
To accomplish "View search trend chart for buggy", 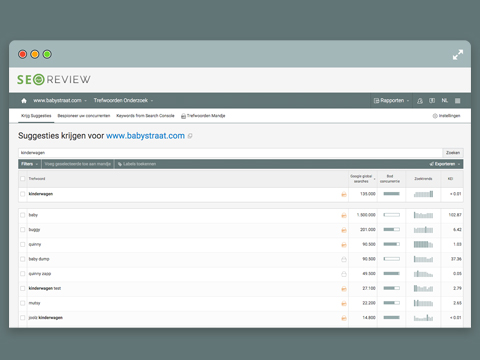I will [423, 230].
